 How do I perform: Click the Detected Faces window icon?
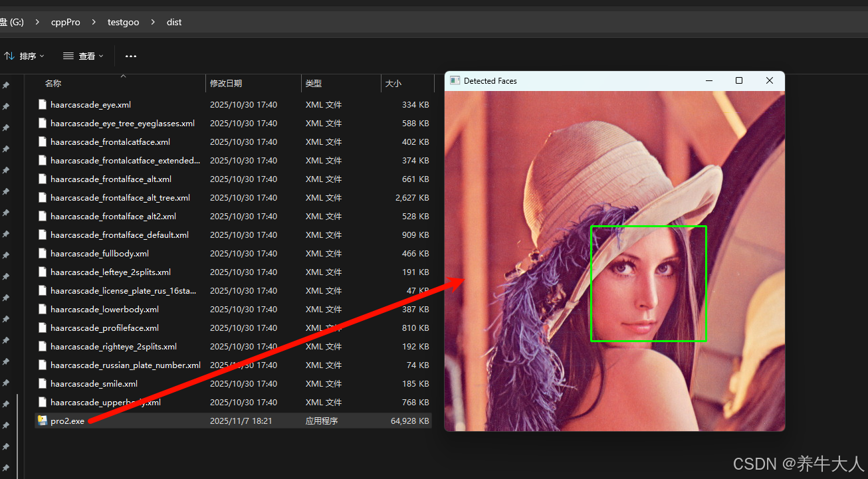coord(455,80)
